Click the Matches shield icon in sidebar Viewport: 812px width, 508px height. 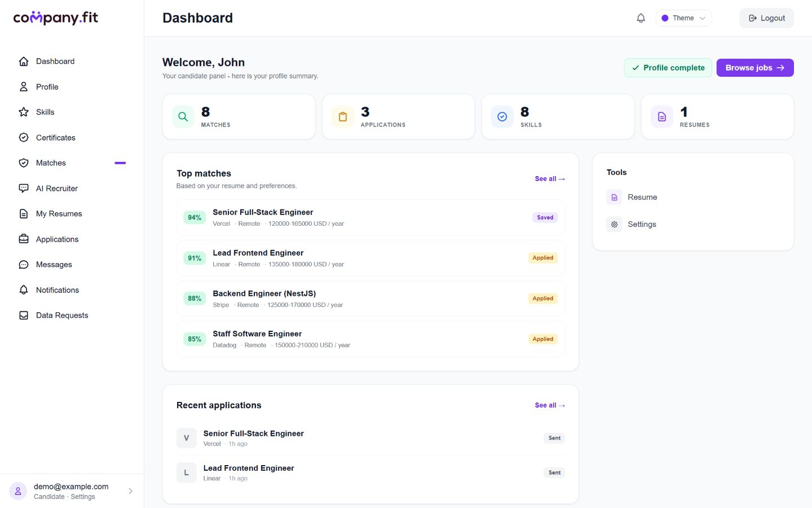[x=24, y=163]
